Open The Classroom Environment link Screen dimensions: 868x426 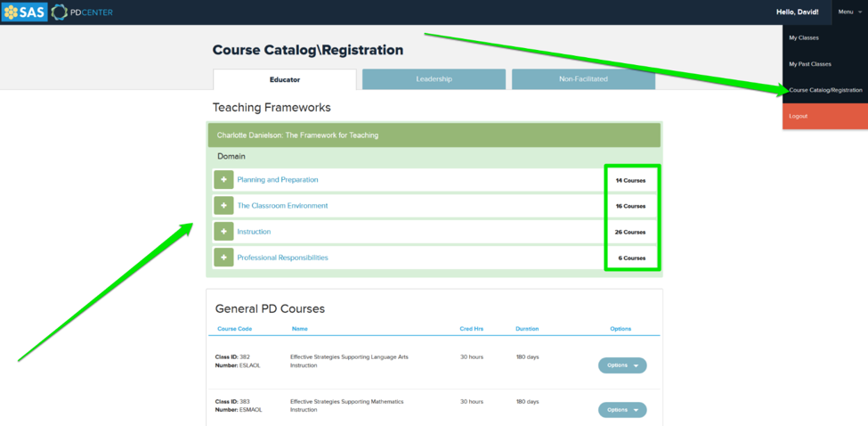tap(282, 206)
